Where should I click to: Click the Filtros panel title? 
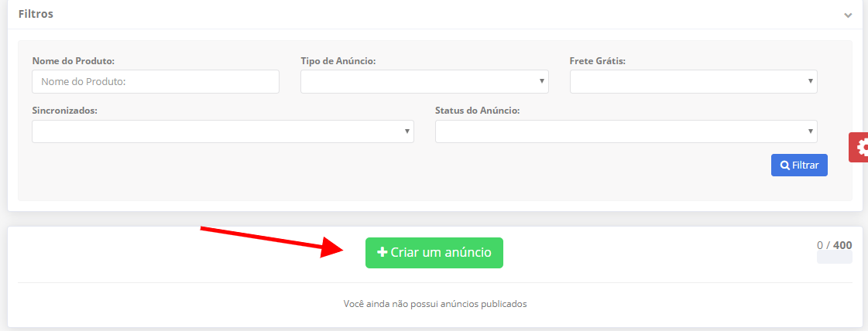[36, 14]
